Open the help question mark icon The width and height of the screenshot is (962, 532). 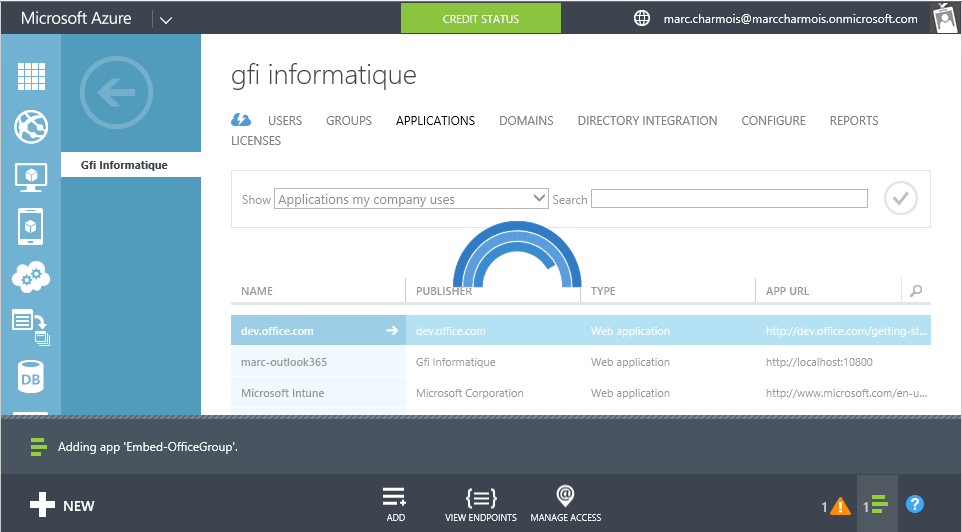click(915, 504)
